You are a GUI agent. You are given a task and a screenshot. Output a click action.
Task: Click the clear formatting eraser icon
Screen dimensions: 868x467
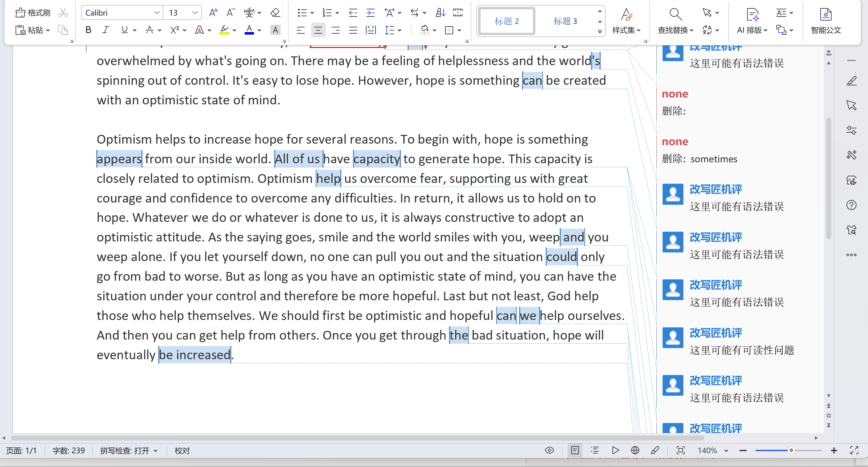click(x=275, y=13)
